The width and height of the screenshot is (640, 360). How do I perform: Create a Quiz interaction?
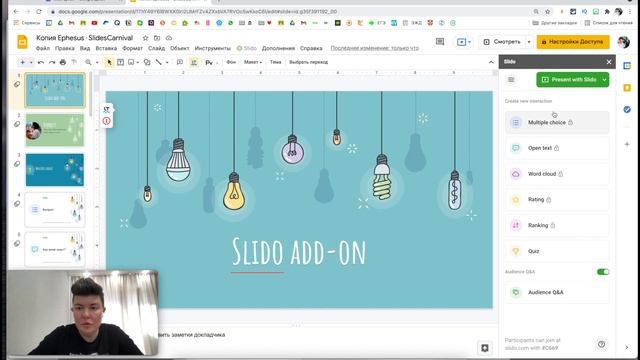point(557,251)
